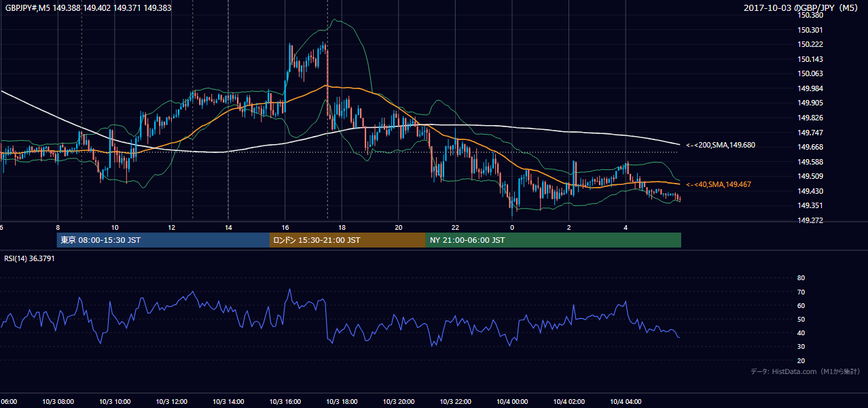Click the 150.222 price axis label
868x408 pixels.
coord(810,44)
